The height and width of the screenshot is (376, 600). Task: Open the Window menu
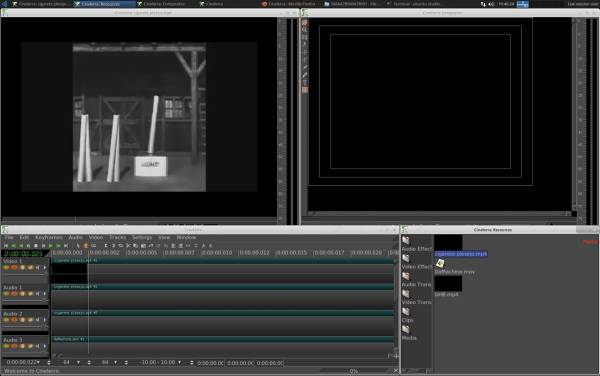click(x=186, y=238)
